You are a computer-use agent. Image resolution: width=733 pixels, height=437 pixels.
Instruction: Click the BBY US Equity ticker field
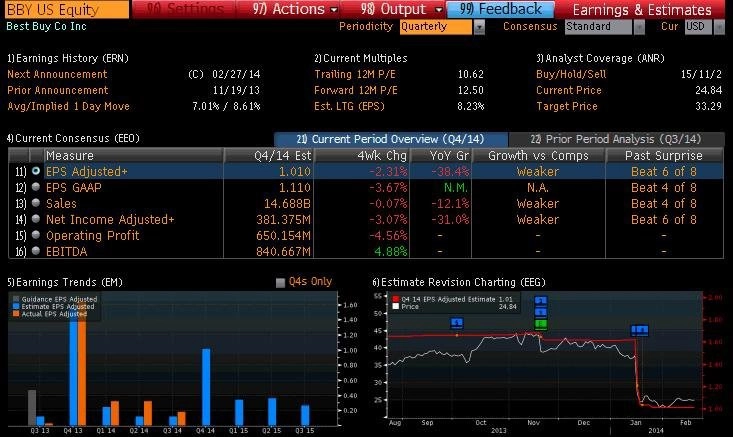[x=67, y=9]
